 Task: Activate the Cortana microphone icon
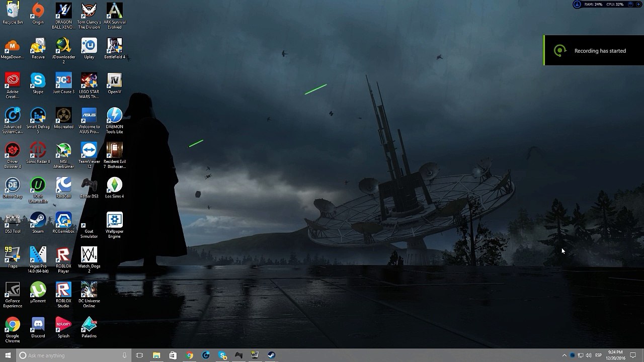[x=125, y=355]
